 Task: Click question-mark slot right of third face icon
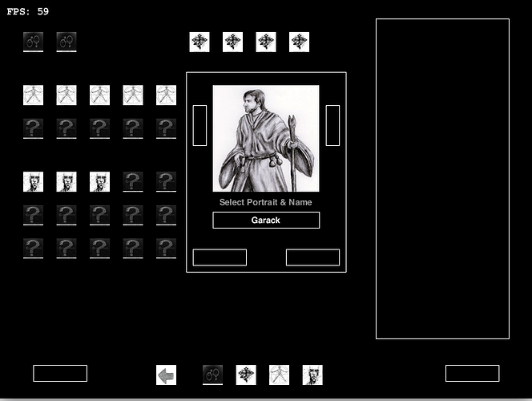133,182
